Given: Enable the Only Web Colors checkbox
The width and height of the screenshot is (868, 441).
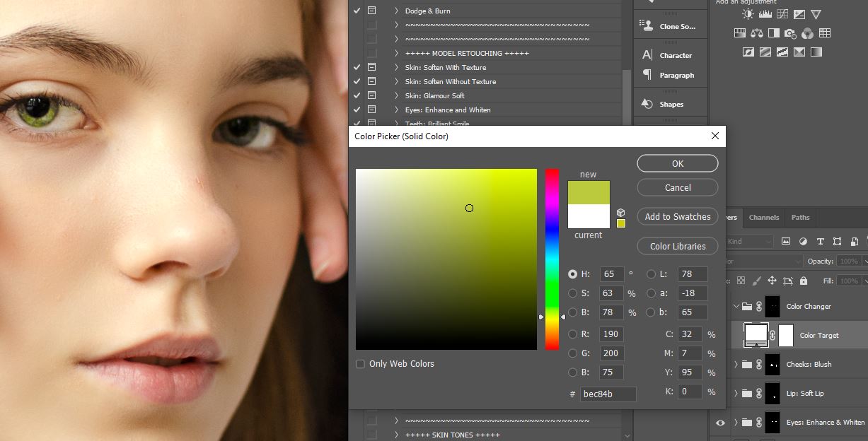Looking at the screenshot, I should [x=360, y=364].
